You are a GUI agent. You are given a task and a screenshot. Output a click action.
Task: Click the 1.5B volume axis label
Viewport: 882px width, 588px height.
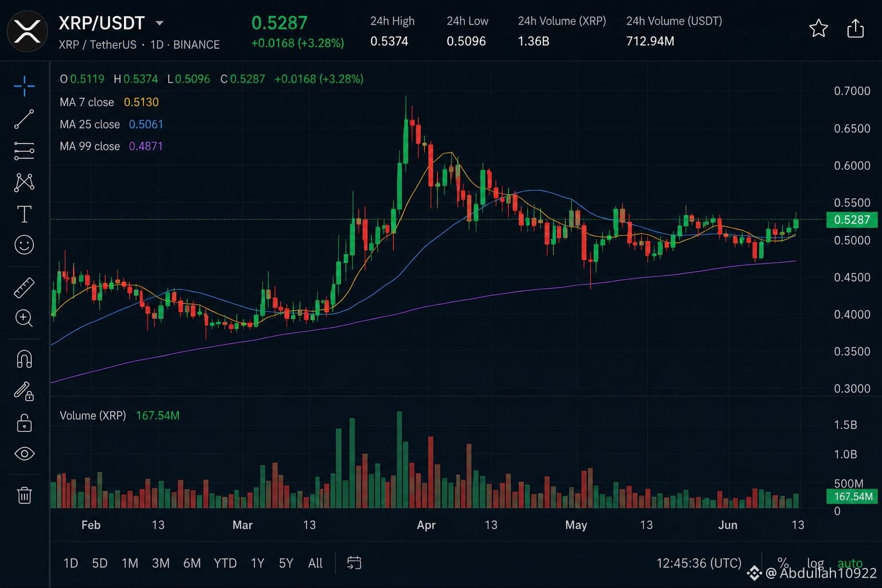[845, 425]
